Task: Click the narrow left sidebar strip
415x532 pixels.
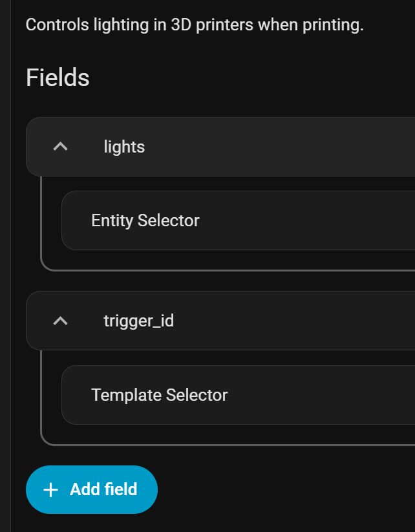Action: (x=5, y=266)
